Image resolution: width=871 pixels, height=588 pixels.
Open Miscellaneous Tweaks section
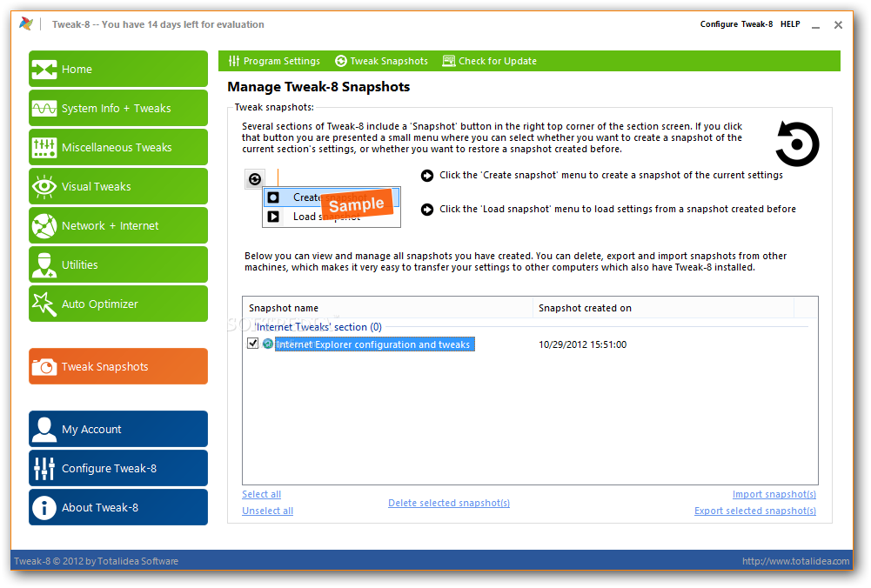[x=118, y=147]
